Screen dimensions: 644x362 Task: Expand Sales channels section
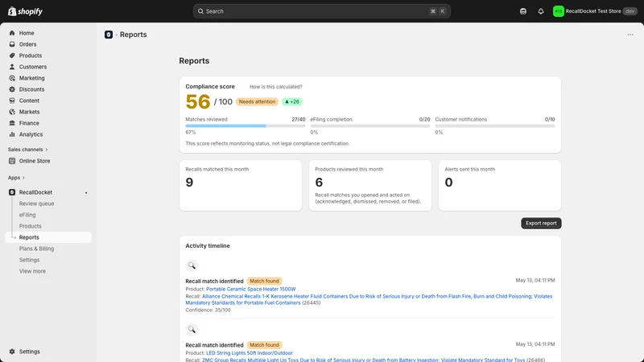pos(27,150)
